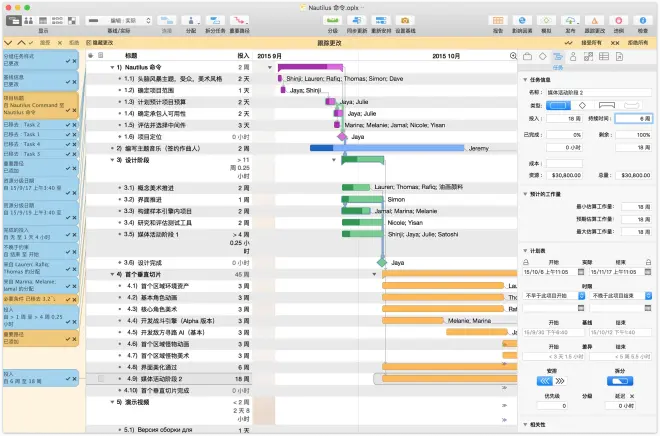
Task: Click the 拆分任务 split task toolbar icon
Action: click(x=215, y=20)
